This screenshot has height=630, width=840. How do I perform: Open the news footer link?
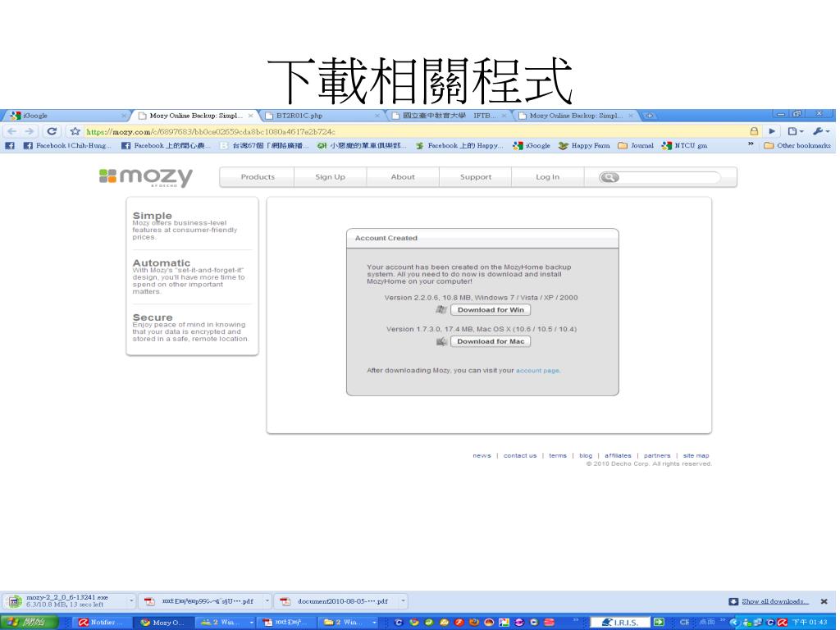pos(482,455)
